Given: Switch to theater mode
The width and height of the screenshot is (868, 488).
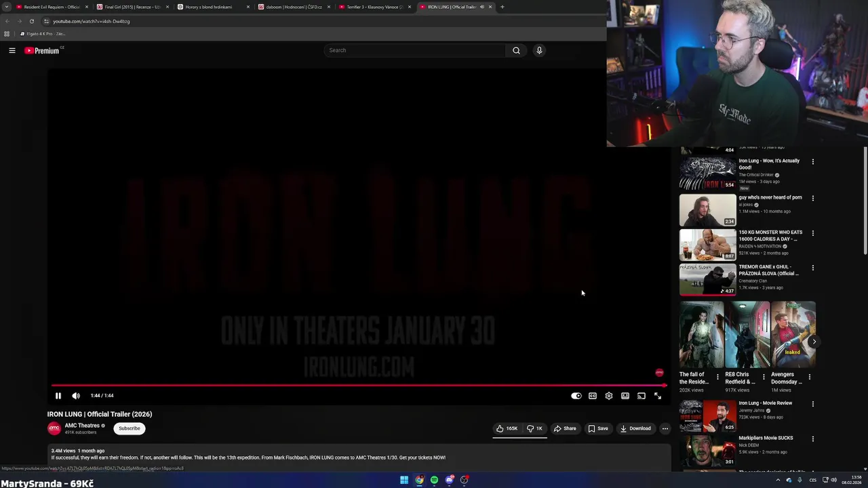Looking at the screenshot, I should 625,396.
